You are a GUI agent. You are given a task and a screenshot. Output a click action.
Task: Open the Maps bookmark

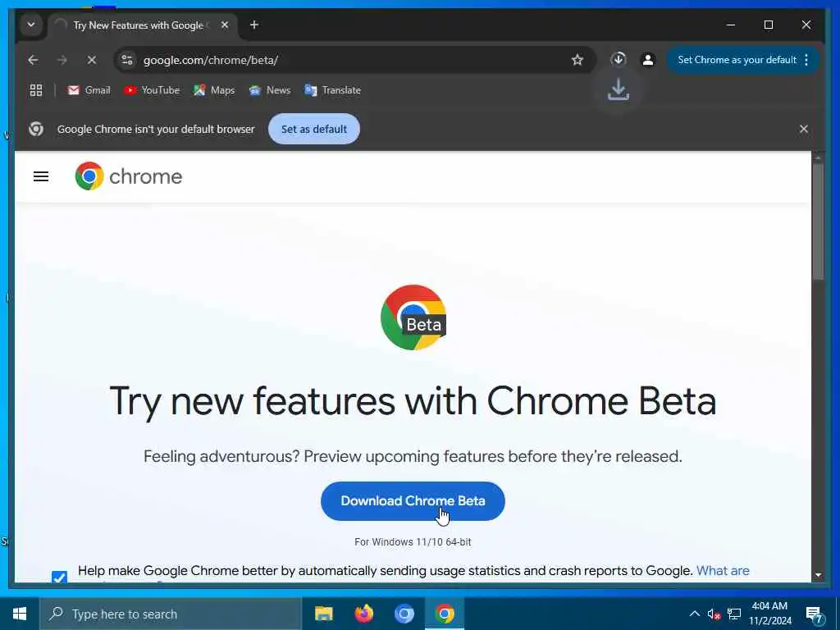214,90
